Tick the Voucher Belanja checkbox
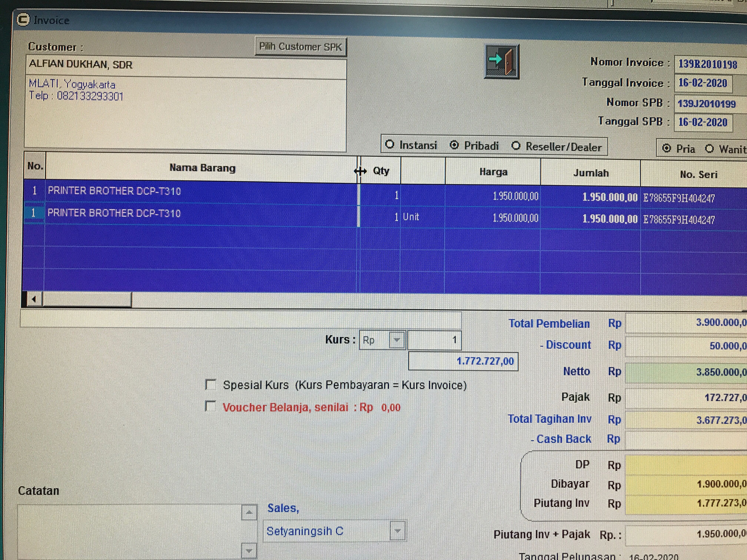Screen dimensions: 747x560 point(211,406)
